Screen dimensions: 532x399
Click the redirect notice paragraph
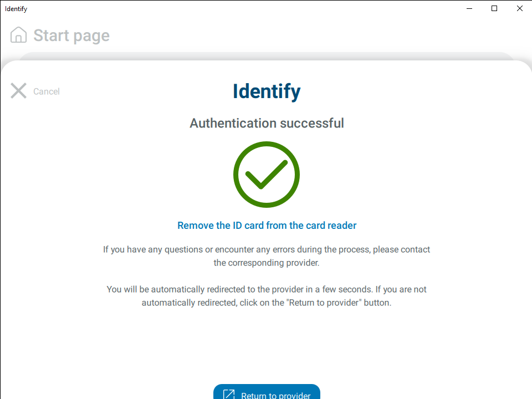click(x=266, y=295)
